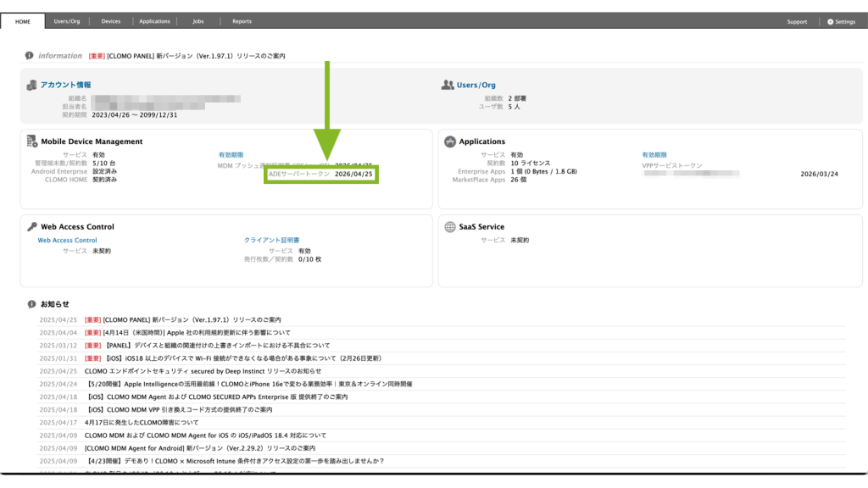Click the Users/Org section heading link
Viewport: 868px width, 488px height.
point(476,85)
